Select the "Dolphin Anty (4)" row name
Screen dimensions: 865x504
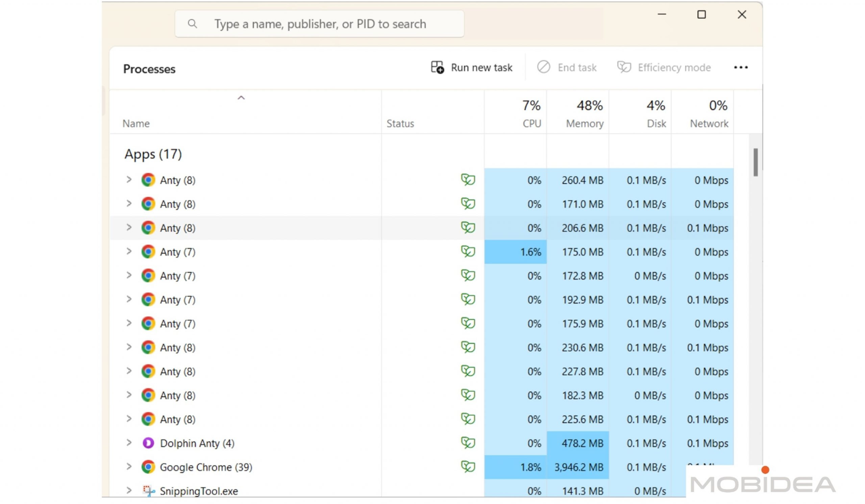(197, 443)
